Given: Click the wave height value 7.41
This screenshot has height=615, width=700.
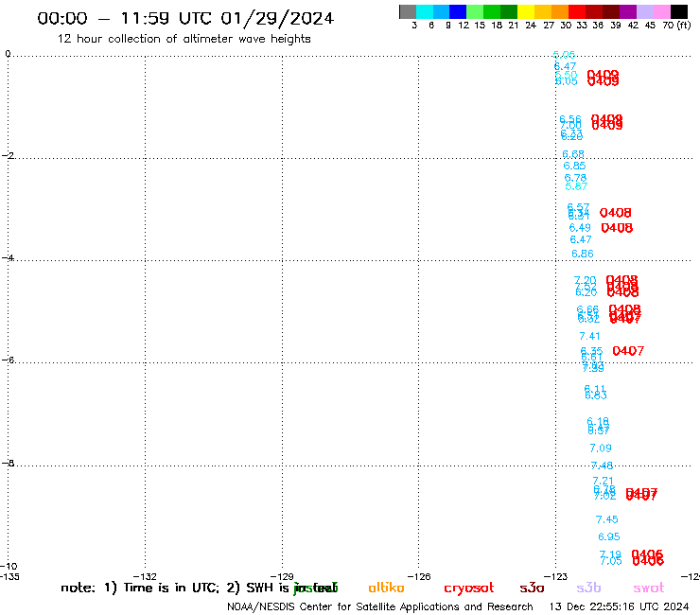Looking at the screenshot, I should 589,336.
